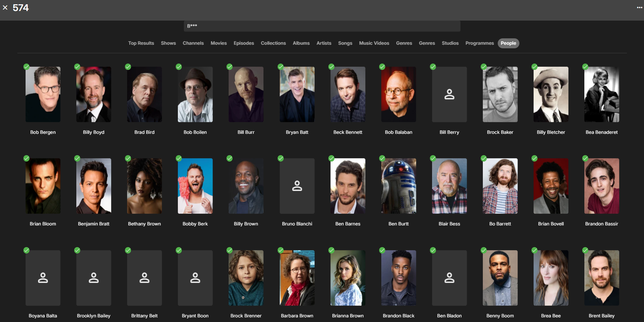Open Billy Brown's photo
This screenshot has height=322, width=644.
246,186
